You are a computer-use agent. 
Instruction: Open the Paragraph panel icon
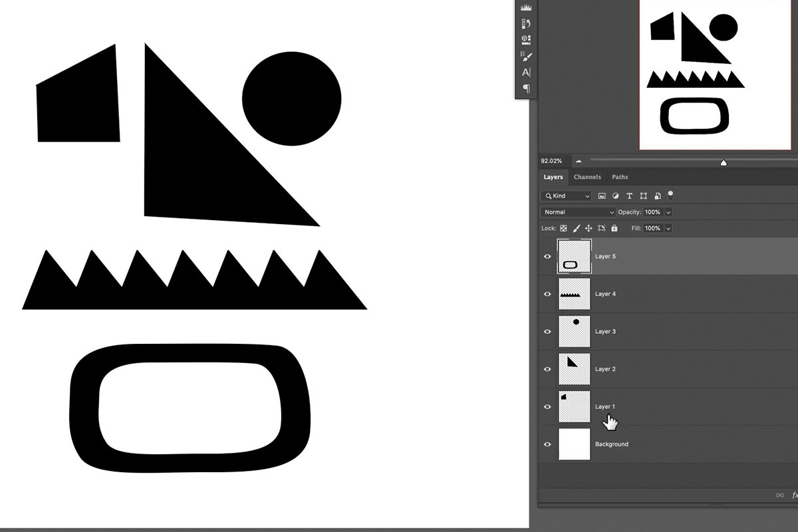526,88
